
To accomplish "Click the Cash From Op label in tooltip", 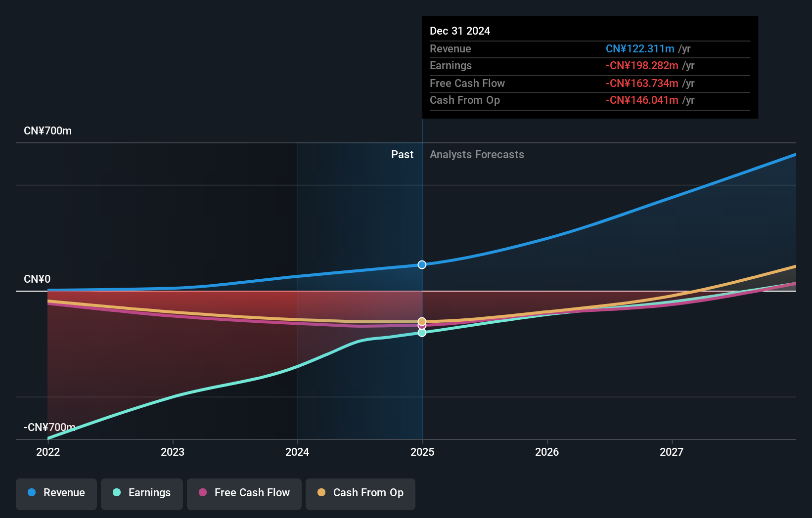I will [465, 100].
